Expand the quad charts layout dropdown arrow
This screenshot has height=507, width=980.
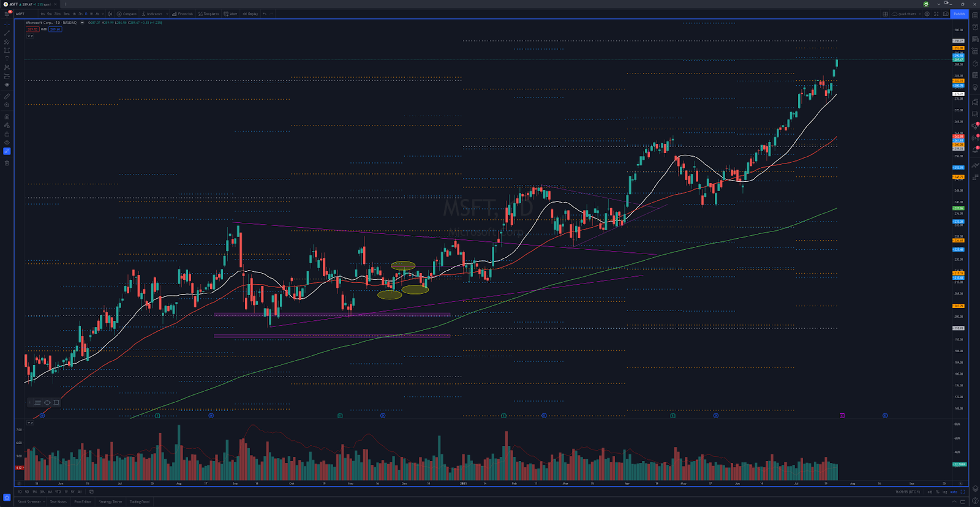click(920, 14)
